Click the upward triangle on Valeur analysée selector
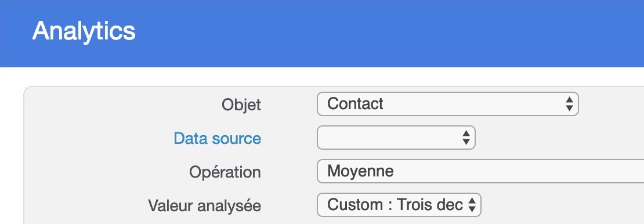Viewport: 644px width, 224px height. click(x=472, y=201)
